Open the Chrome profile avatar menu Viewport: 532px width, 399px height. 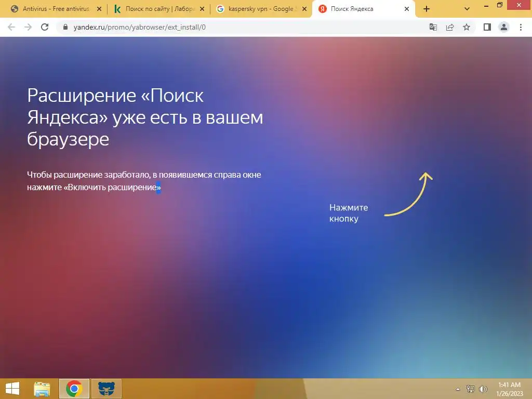(x=504, y=27)
